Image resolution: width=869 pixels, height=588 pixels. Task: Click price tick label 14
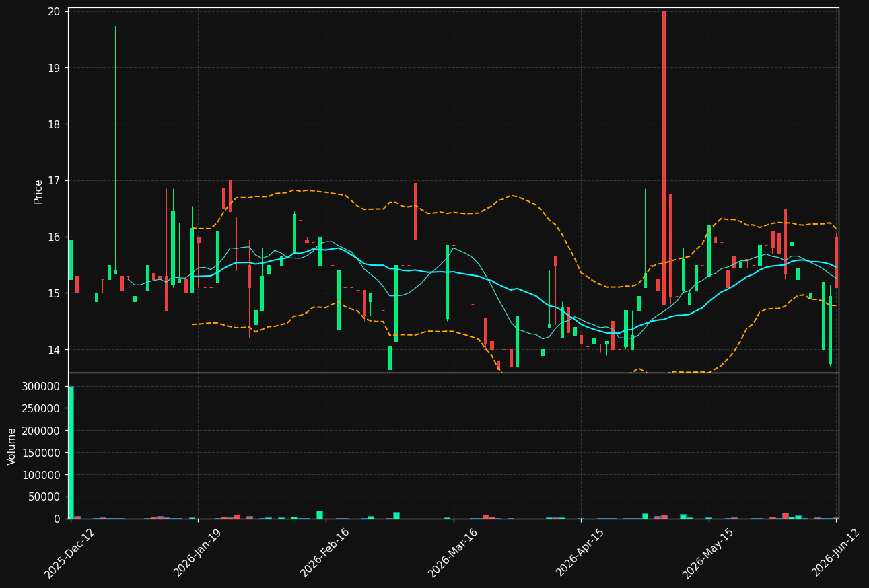[54, 350]
